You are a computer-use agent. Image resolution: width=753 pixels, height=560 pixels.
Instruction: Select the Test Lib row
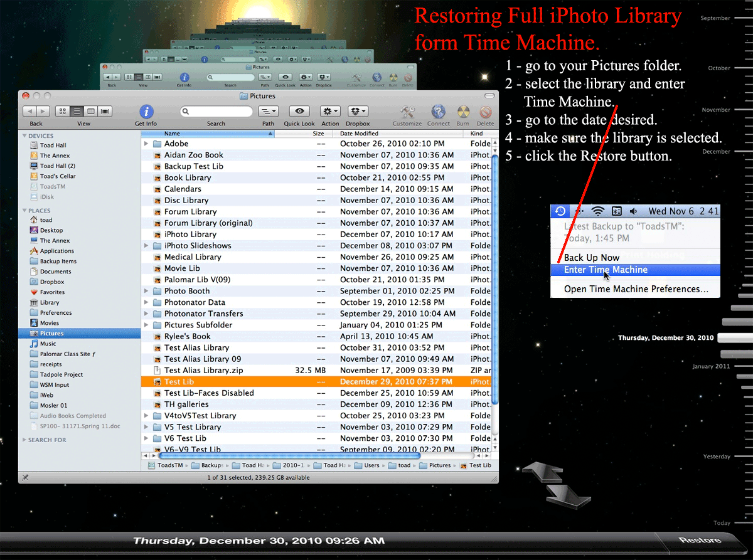pos(316,381)
